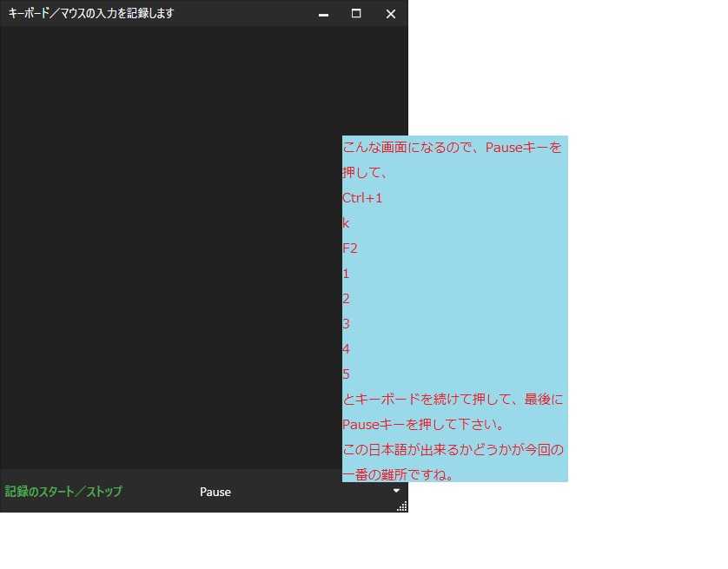Click the letter k in the instructions

pos(346,223)
